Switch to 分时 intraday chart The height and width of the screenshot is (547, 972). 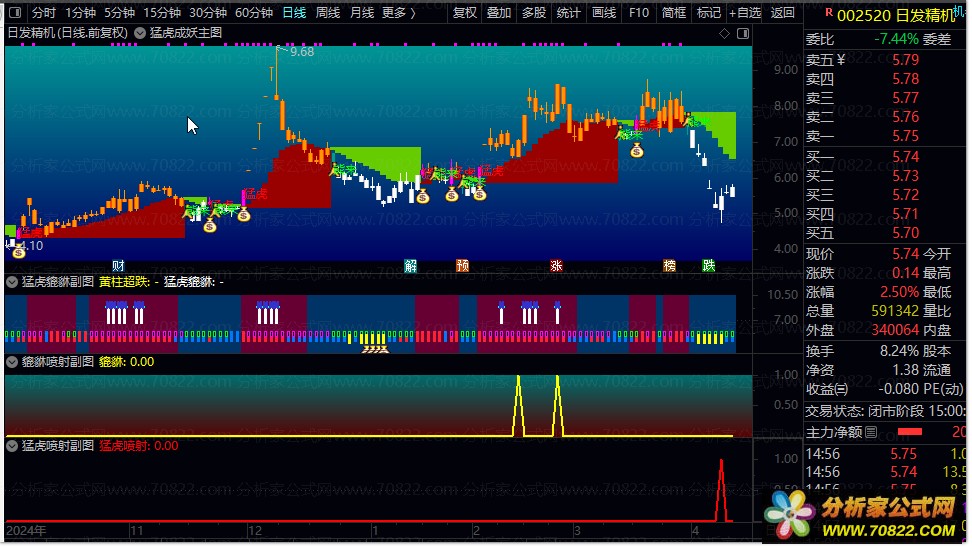[44, 12]
